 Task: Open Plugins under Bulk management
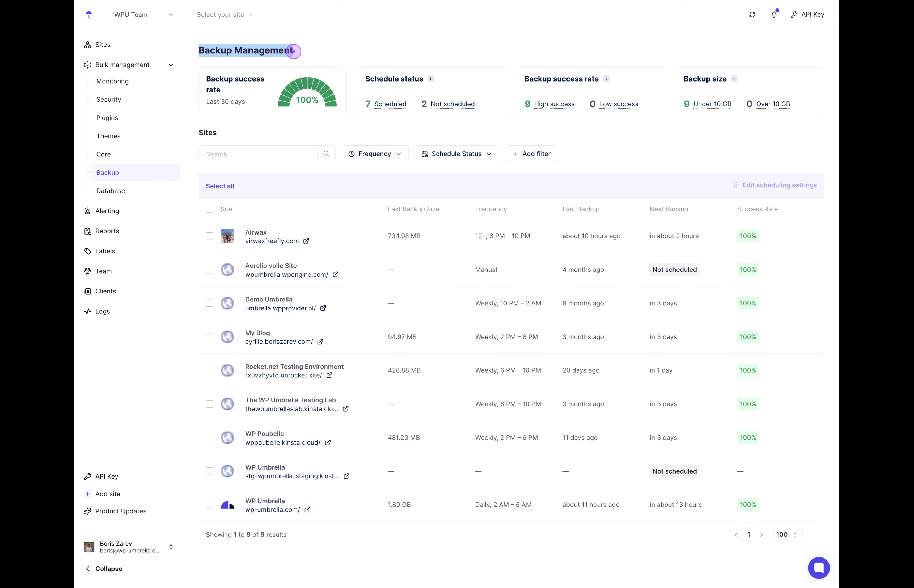[x=107, y=118]
